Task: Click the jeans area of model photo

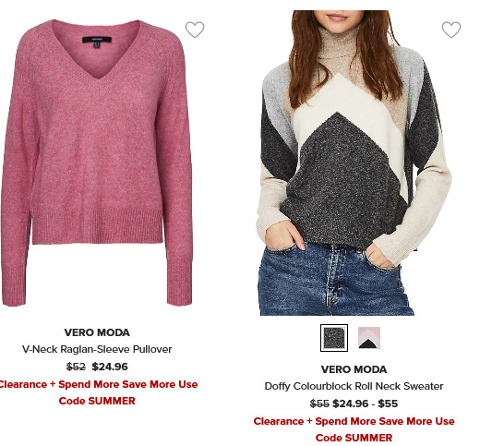Action: (334, 282)
